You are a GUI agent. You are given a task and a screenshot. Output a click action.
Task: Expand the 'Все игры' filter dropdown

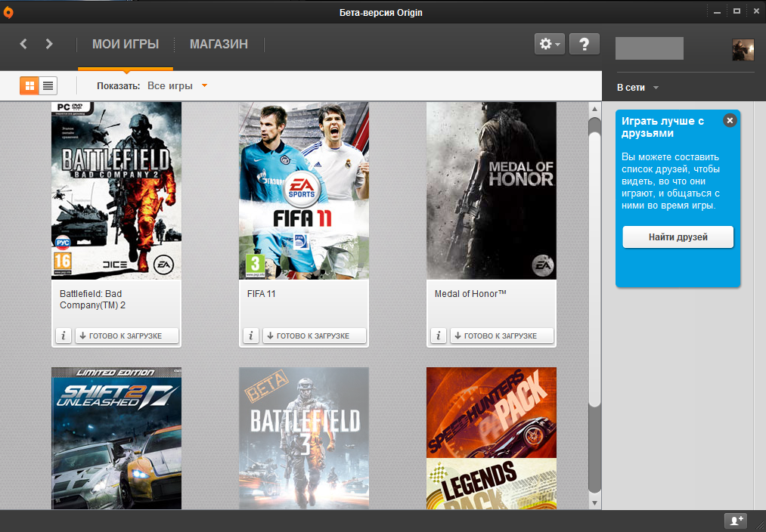[178, 85]
